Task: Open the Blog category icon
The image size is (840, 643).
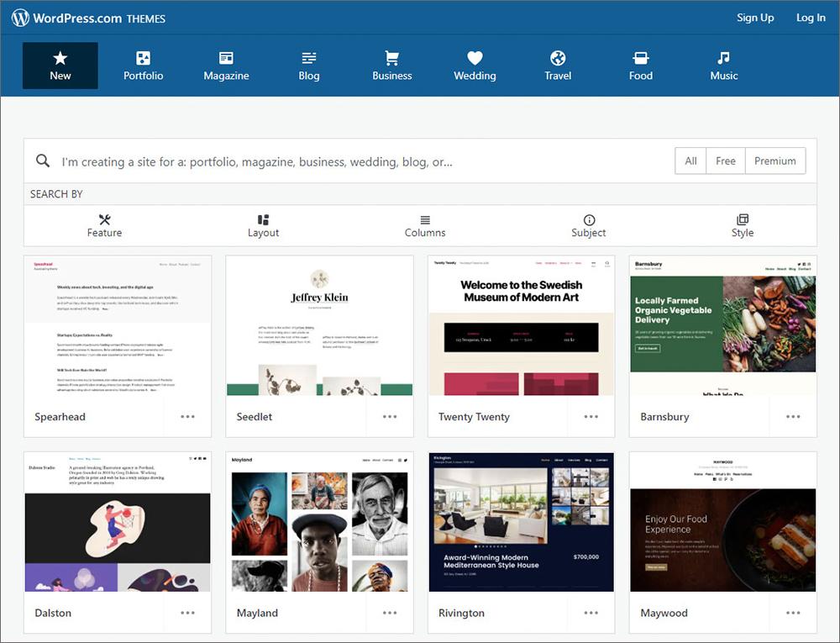Action: click(x=309, y=58)
